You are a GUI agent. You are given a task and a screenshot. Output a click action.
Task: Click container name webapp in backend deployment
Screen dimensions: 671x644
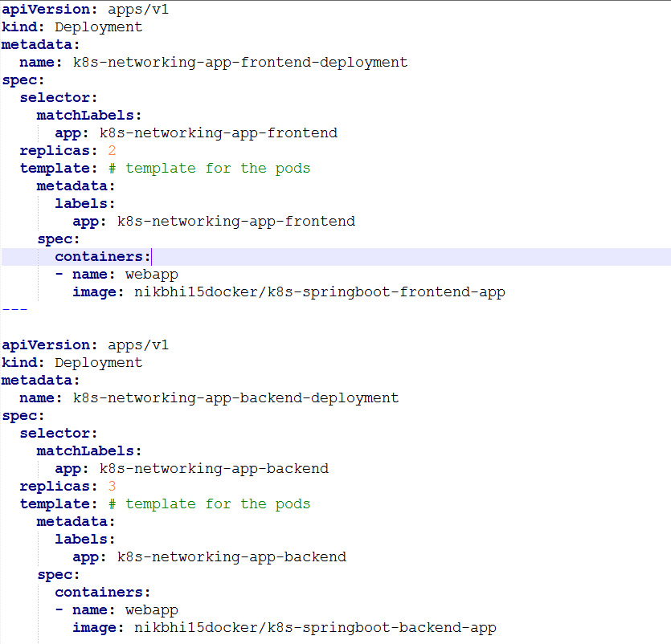coord(152,610)
